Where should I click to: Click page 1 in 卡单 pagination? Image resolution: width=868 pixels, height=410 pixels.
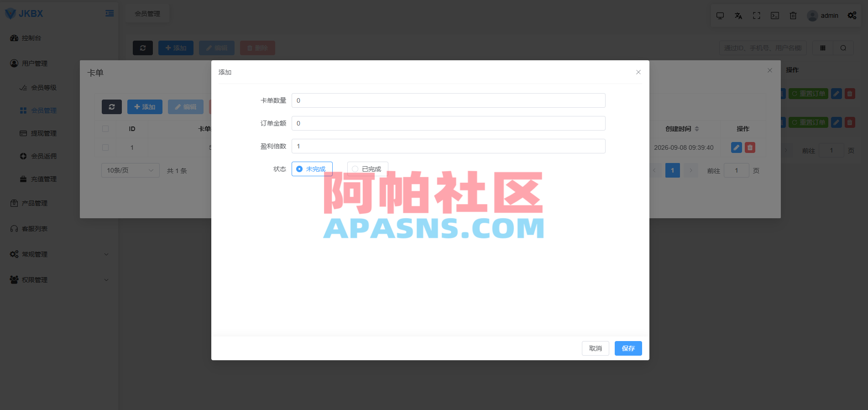click(x=673, y=170)
